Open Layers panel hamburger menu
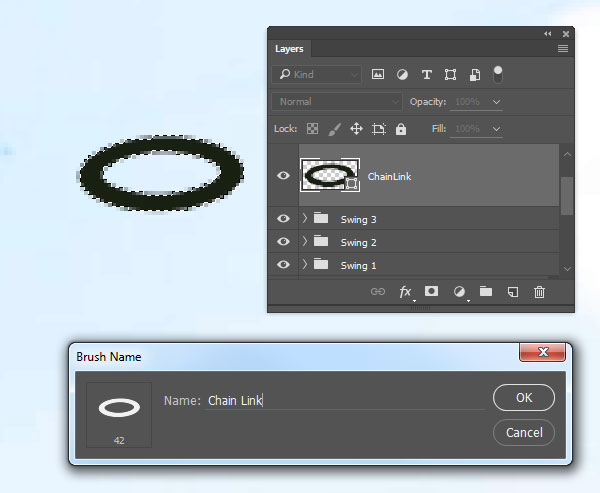 coord(562,49)
